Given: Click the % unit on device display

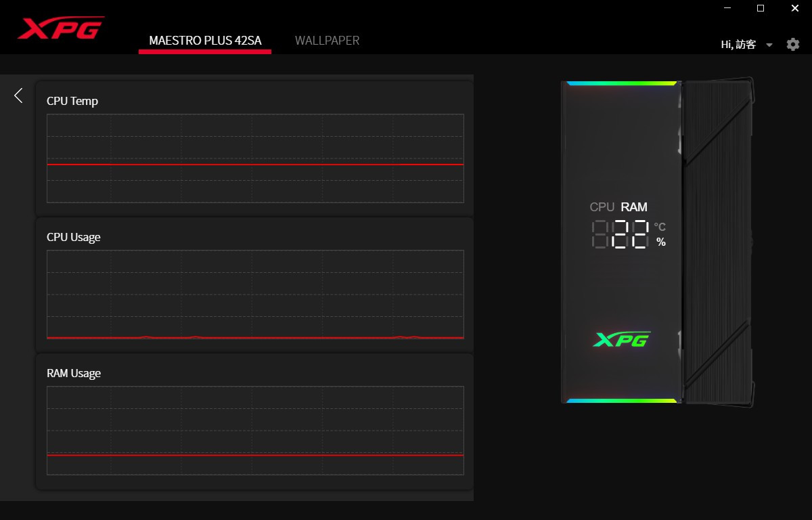Looking at the screenshot, I should (x=661, y=242).
